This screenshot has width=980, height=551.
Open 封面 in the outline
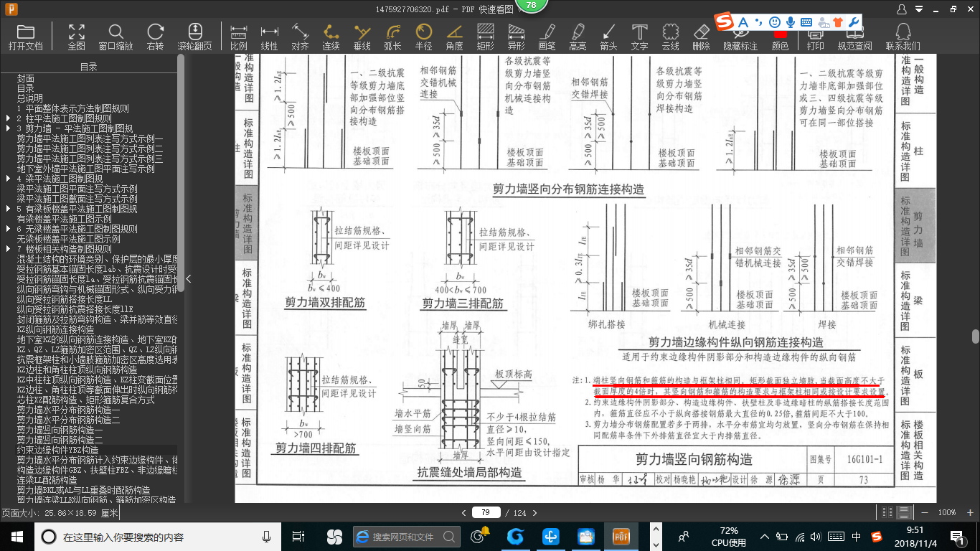coord(26,78)
